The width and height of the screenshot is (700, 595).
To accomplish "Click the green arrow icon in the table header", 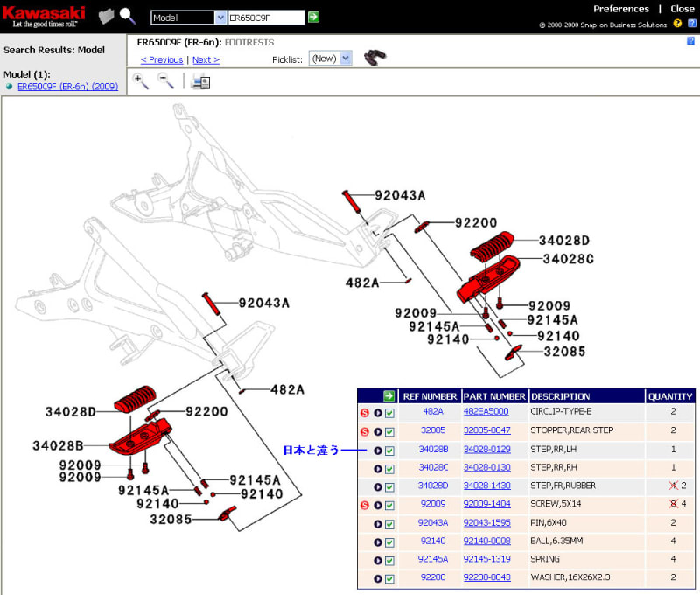I will click(388, 395).
